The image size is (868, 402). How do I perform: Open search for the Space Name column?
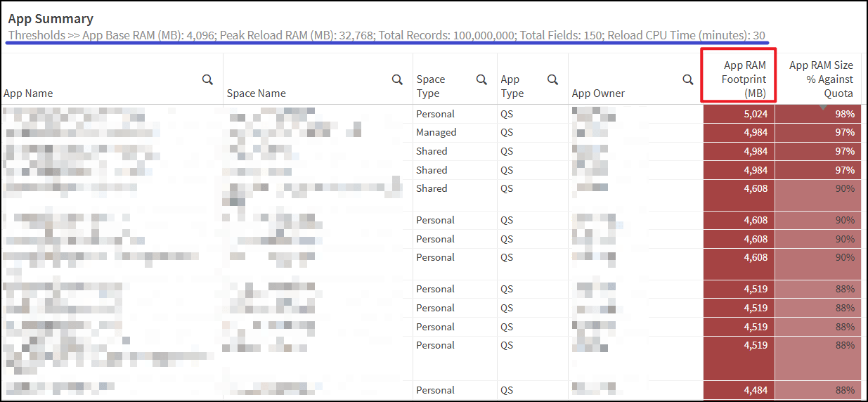coord(397,80)
